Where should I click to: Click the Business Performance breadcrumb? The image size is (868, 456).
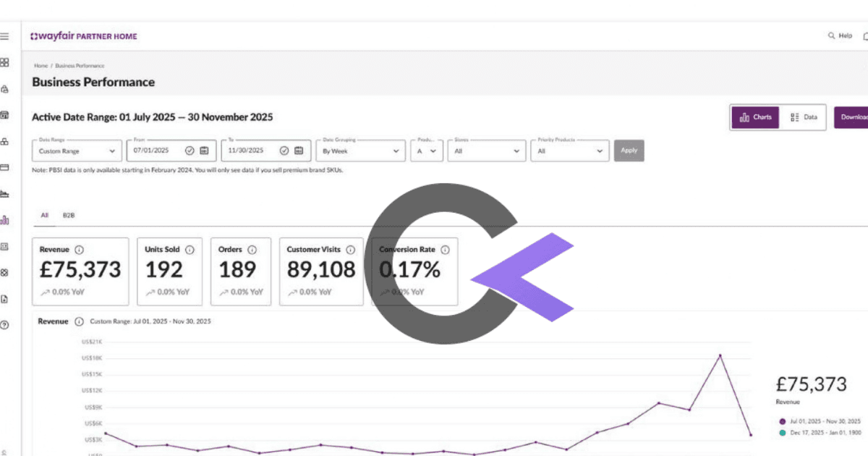(80, 66)
